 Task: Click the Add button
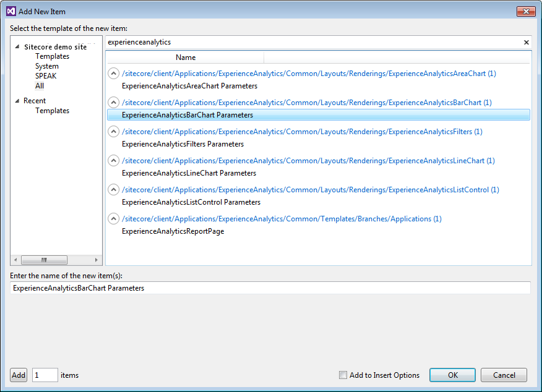[x=18, y=375]
